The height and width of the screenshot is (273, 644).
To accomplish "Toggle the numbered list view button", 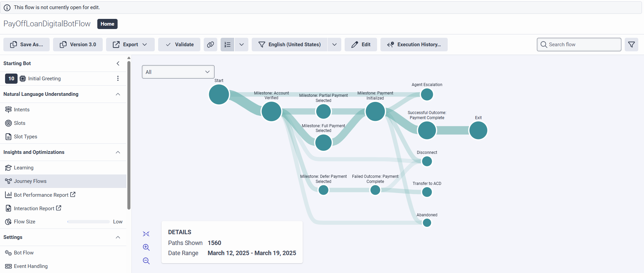I will [x=227, y=45].
